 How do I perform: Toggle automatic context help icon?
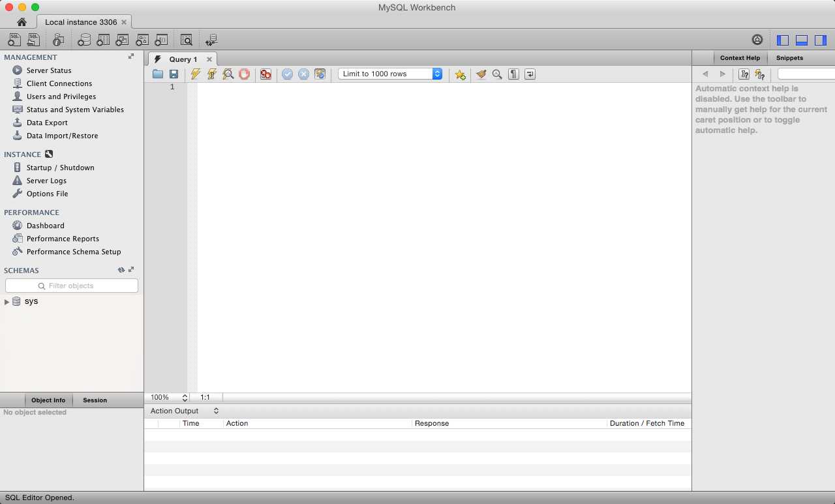759,74
